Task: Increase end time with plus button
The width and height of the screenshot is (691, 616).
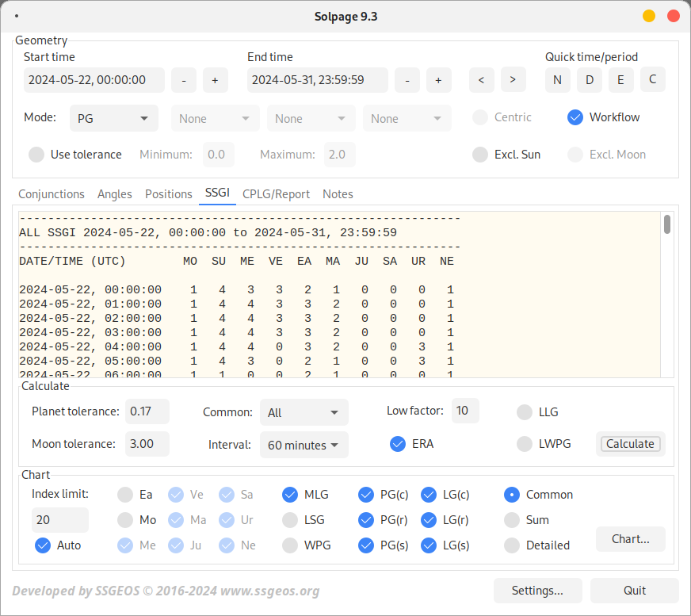Action: pyautogui.click(x=438, y=80)
